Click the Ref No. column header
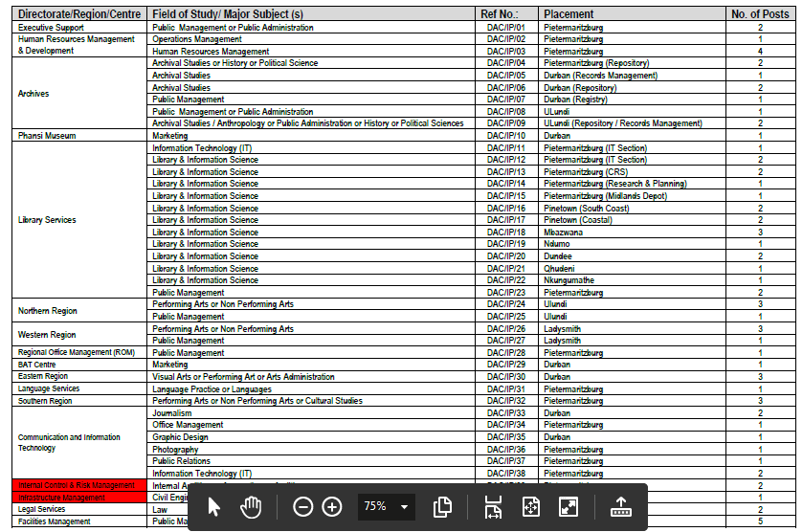 click(499, 14)
